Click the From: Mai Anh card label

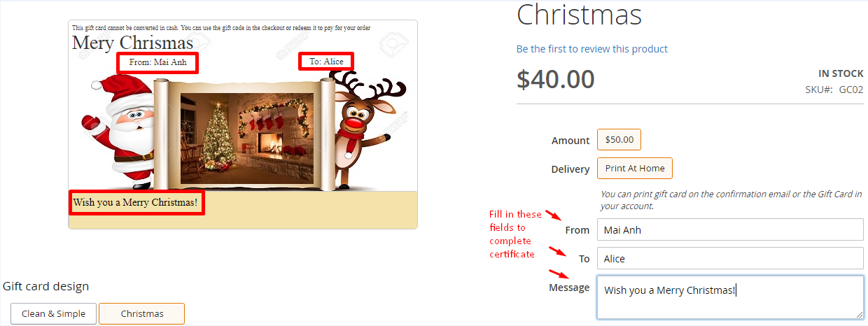(157, 62)
